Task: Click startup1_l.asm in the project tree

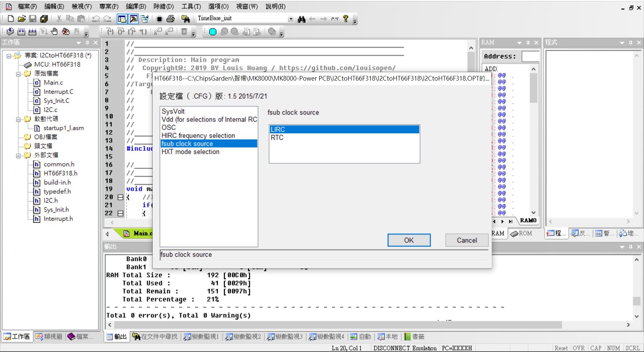Action: [64, 128]
